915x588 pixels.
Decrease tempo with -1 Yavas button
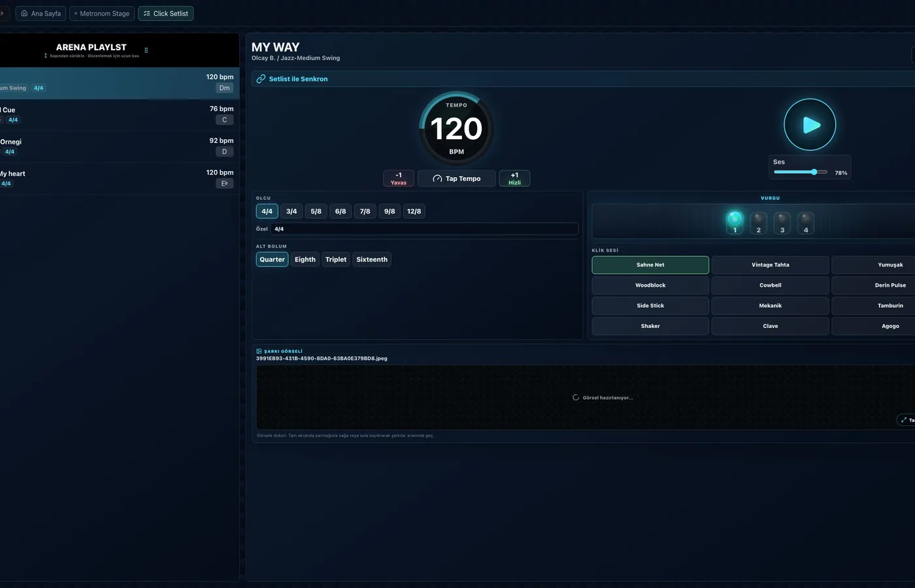[x=399, y=178]
